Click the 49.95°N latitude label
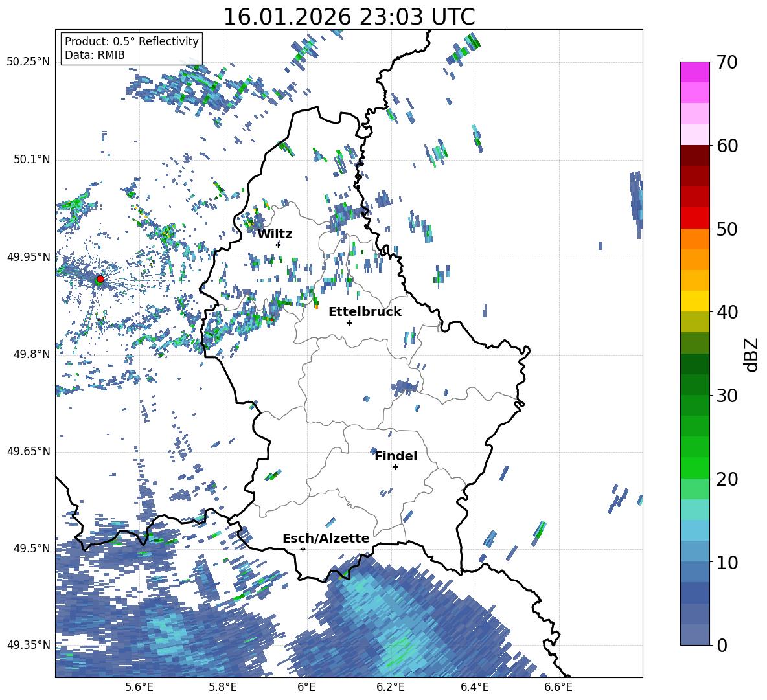The image size is (767, 700). tap(29, 256)
